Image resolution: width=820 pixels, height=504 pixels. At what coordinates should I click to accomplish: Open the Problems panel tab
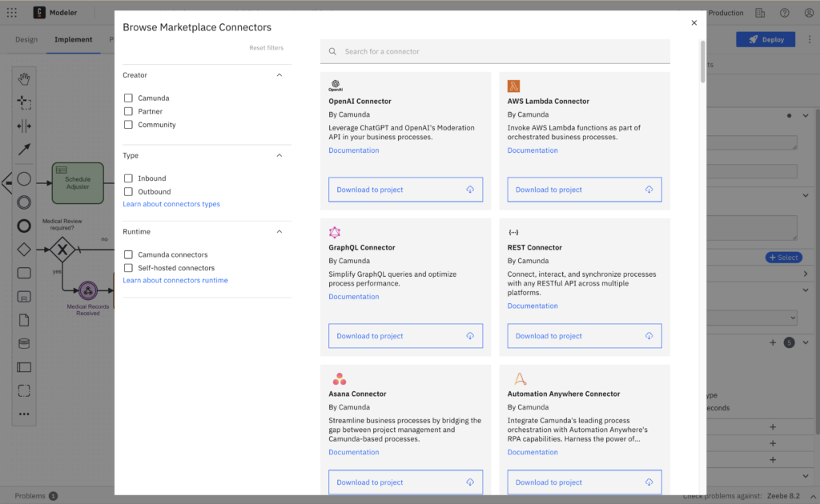coord(35,496)
